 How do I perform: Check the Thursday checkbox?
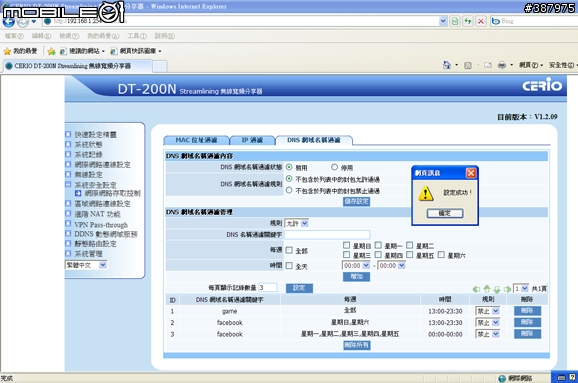tap(378, 255)
